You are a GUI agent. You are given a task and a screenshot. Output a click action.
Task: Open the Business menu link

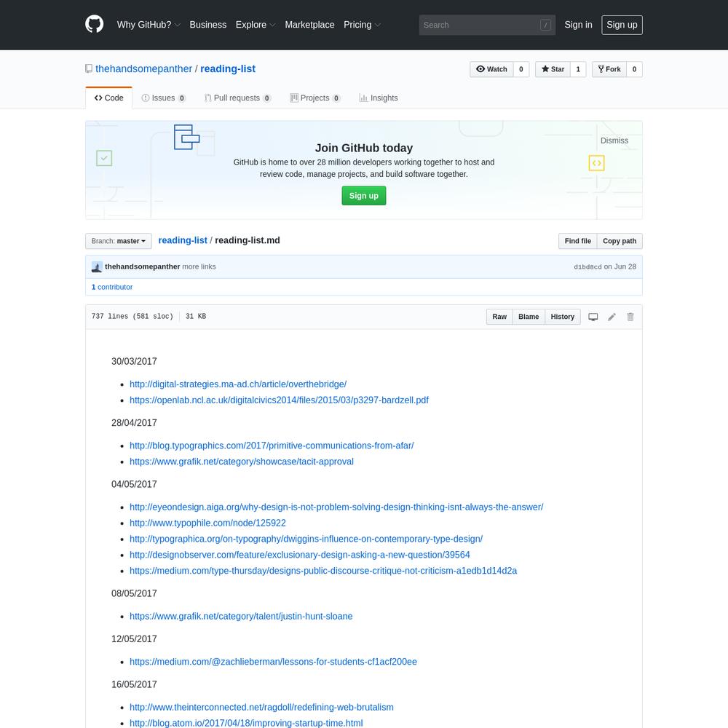click(x=208, y=25)
